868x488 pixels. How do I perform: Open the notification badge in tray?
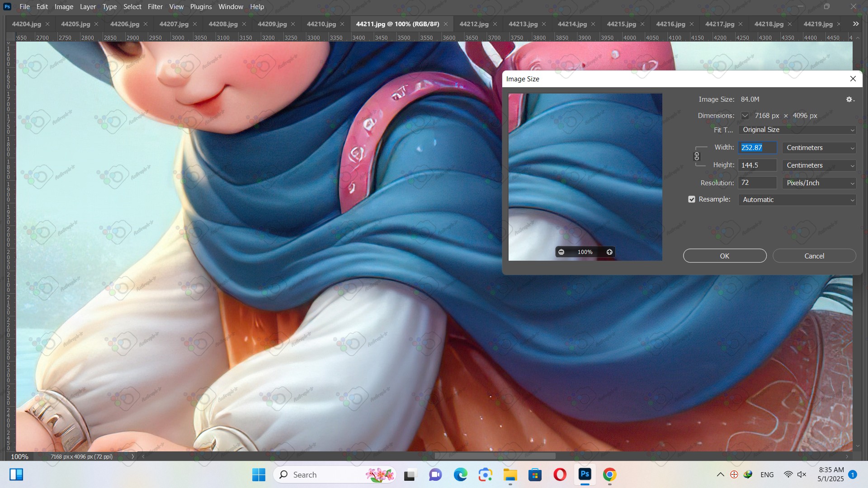[853, 474]
